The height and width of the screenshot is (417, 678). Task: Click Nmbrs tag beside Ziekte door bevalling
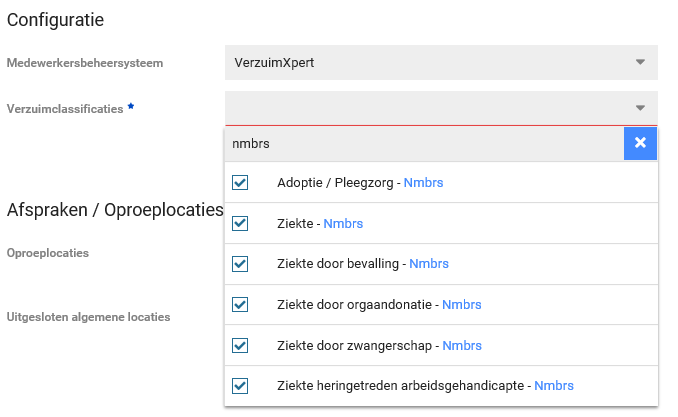[429, 264]
